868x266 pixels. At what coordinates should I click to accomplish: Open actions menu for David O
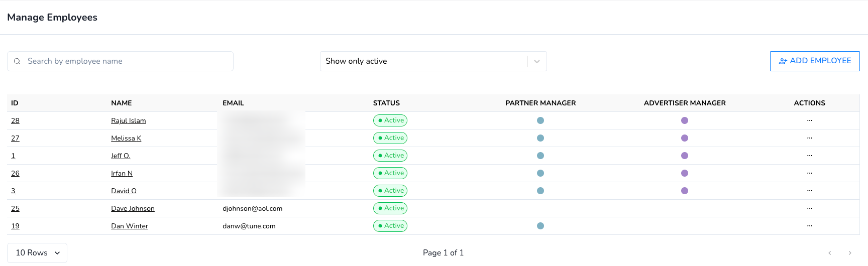coord(809,191)
